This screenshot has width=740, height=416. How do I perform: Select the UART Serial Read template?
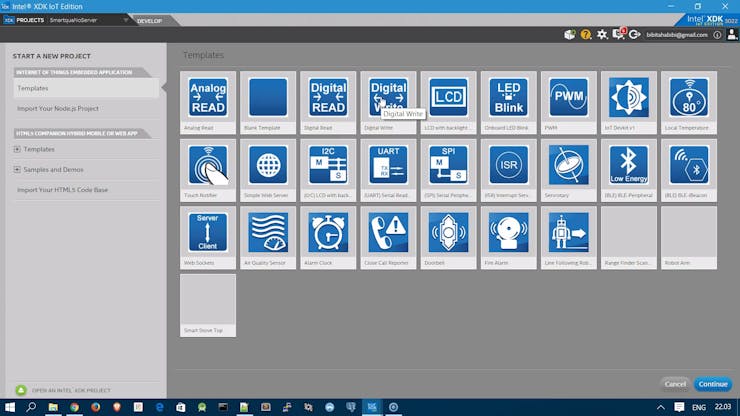pyautogui.click(x=388, y=170)
